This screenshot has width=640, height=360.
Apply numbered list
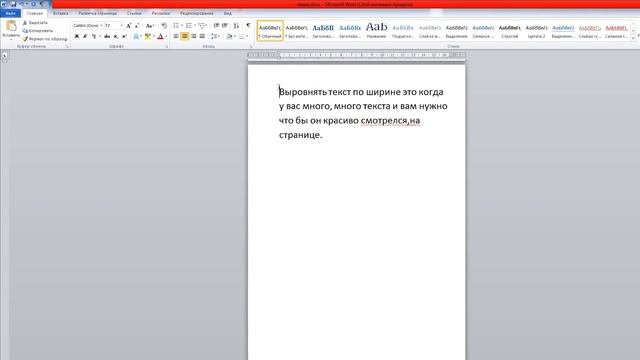click(x=189, y=26)
